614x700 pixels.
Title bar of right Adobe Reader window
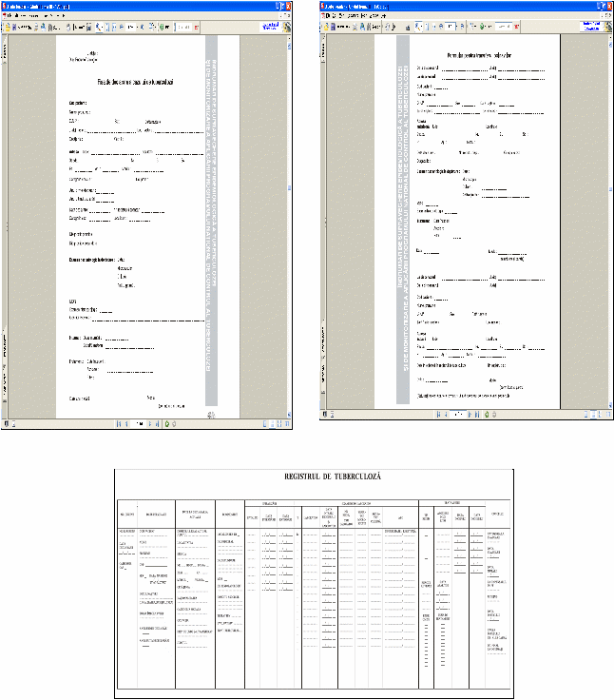[467, 7]
